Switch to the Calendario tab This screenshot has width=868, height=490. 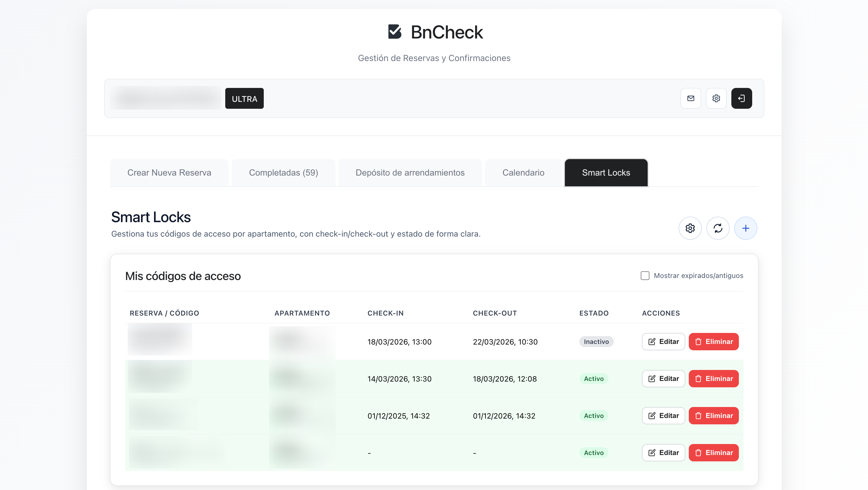[x=523, y=173]
